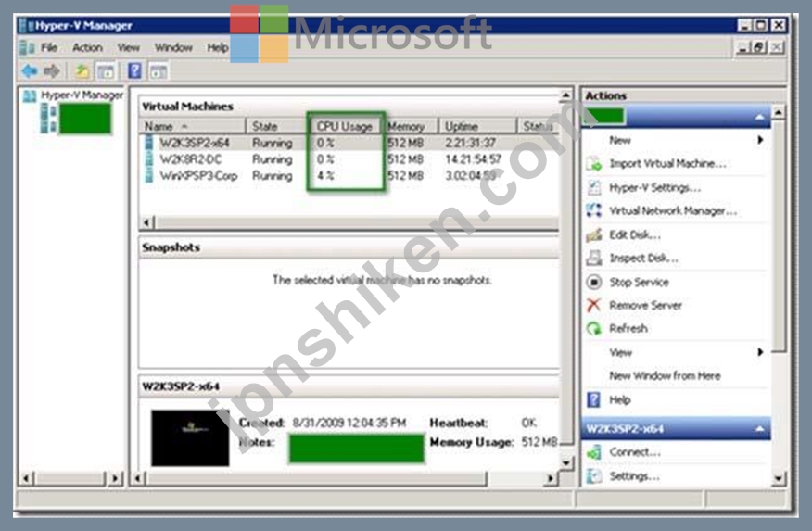This screenshot has height=531, width=812.
Task: Click the Up one level toolbar icon
Action: tap(82, 70)
